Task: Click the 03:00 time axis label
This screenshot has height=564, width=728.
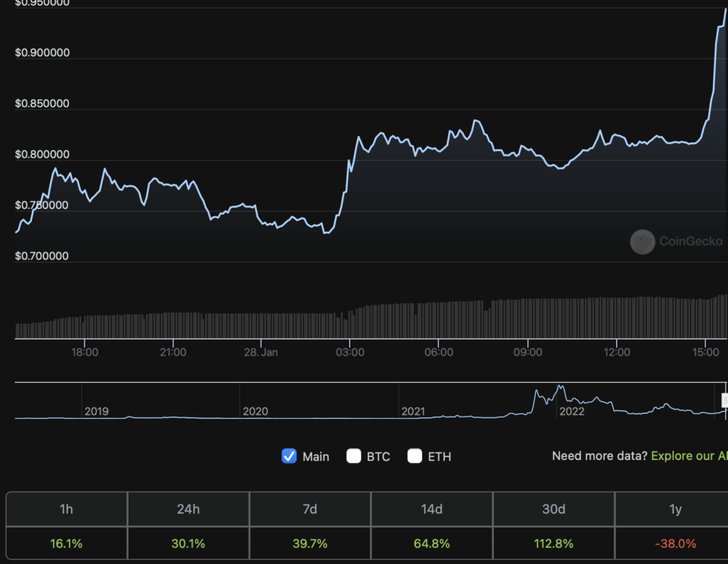Action: pos(350,352)
